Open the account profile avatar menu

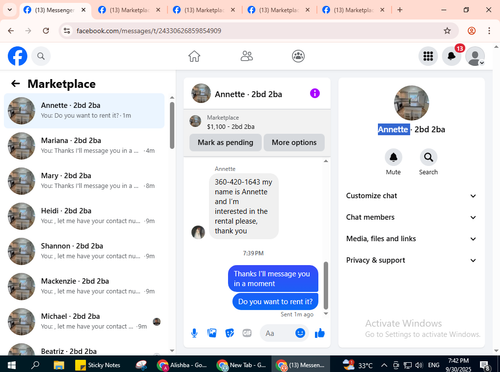[475, 56]
